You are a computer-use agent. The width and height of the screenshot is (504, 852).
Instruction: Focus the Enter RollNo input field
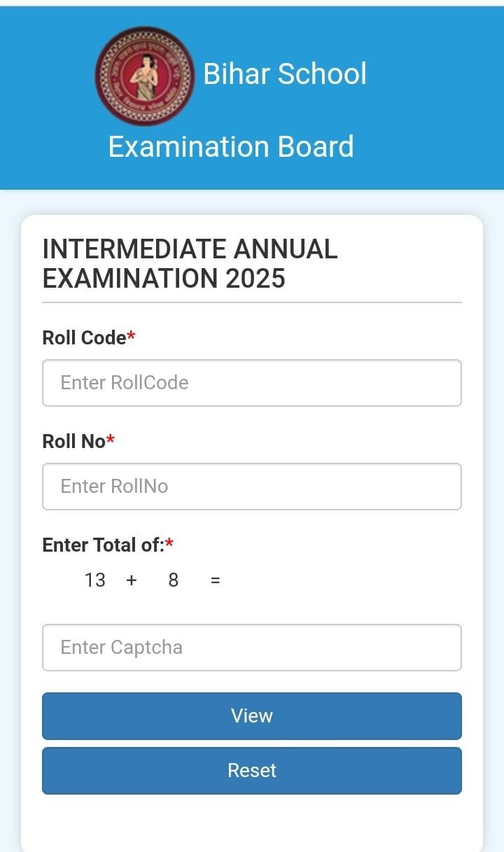(x=252, y=487)
